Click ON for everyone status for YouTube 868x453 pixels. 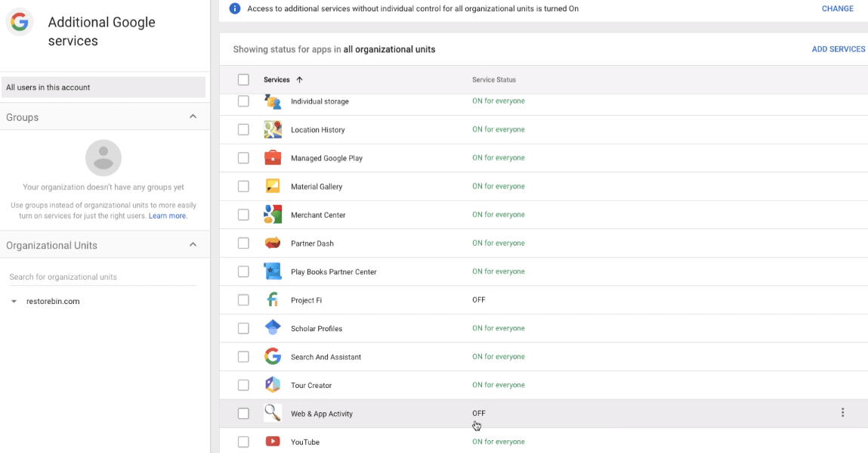[499, 442]
